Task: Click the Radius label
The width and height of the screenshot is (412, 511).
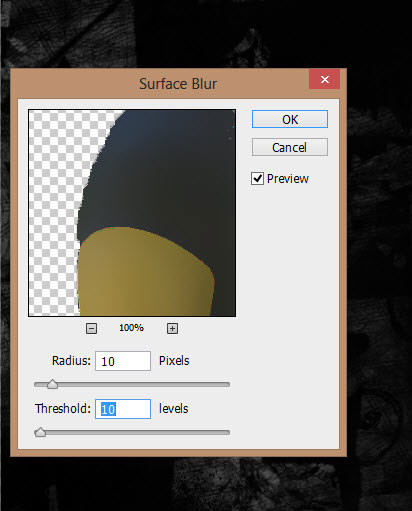Action: coord(71,361)
